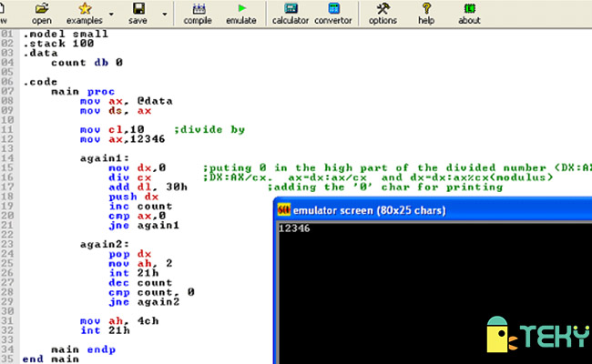Click the '.stack 100' code line
The width and height of the screenshot is (592, 364).
click(58, 44)
